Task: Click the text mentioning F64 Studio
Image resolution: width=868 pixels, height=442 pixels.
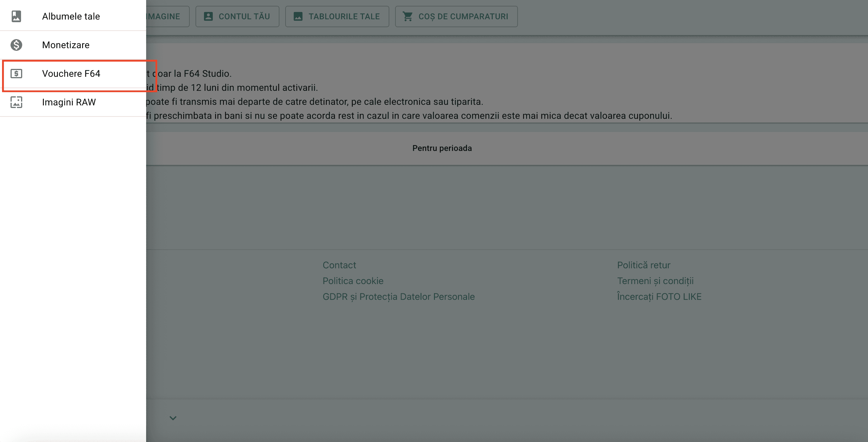Action: click(189, 74)
